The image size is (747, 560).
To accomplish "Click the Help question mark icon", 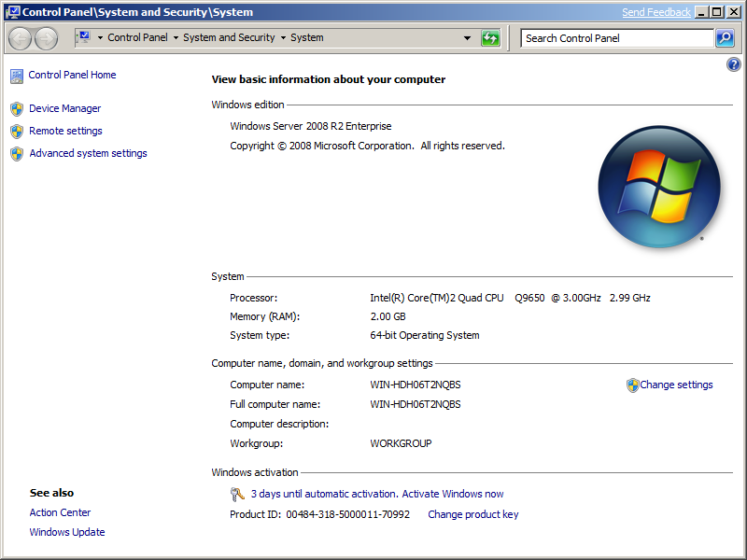I will [x=733, y=64].
